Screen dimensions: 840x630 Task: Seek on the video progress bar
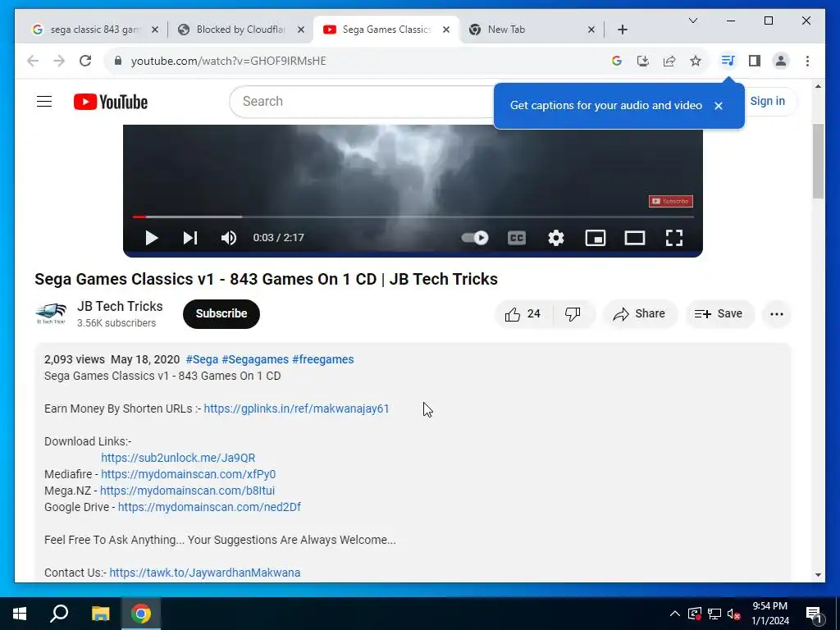click(x=413, y=217)
